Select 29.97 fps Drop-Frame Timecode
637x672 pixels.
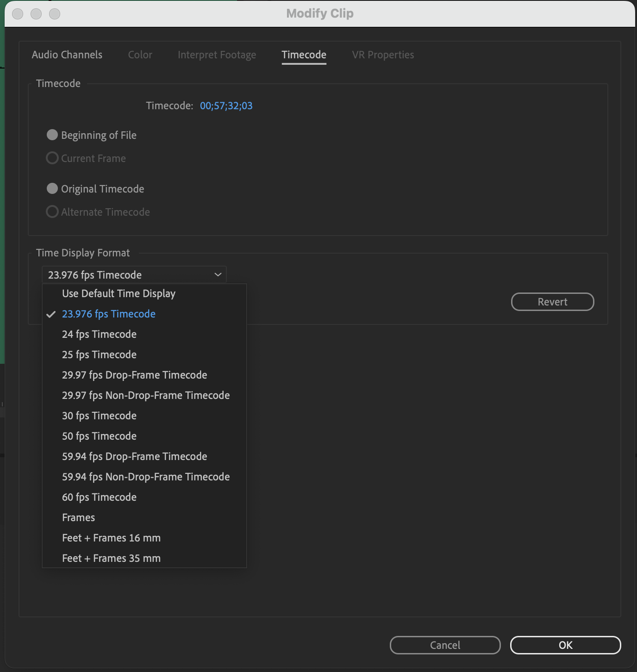point(134,375)
